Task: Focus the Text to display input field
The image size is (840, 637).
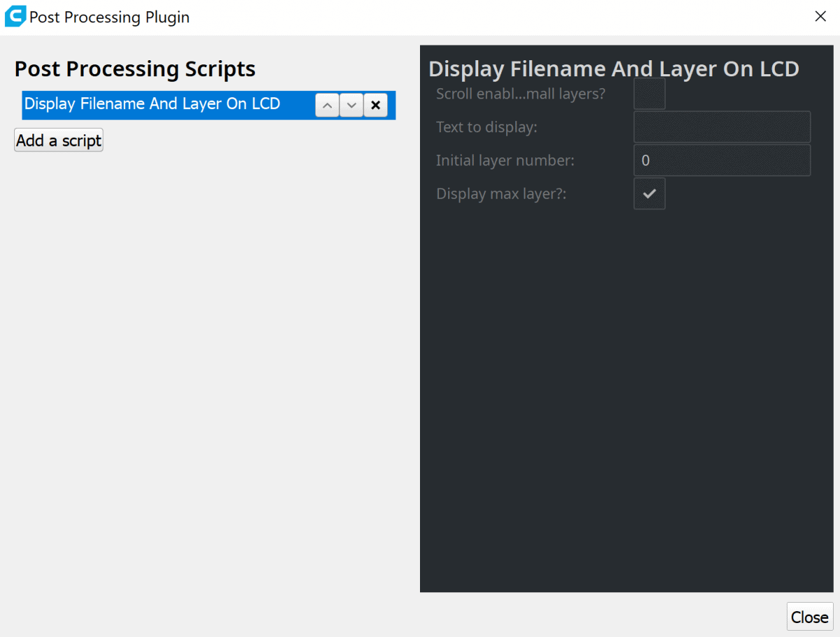Action: pyautogui.click(x=722, y=127)
